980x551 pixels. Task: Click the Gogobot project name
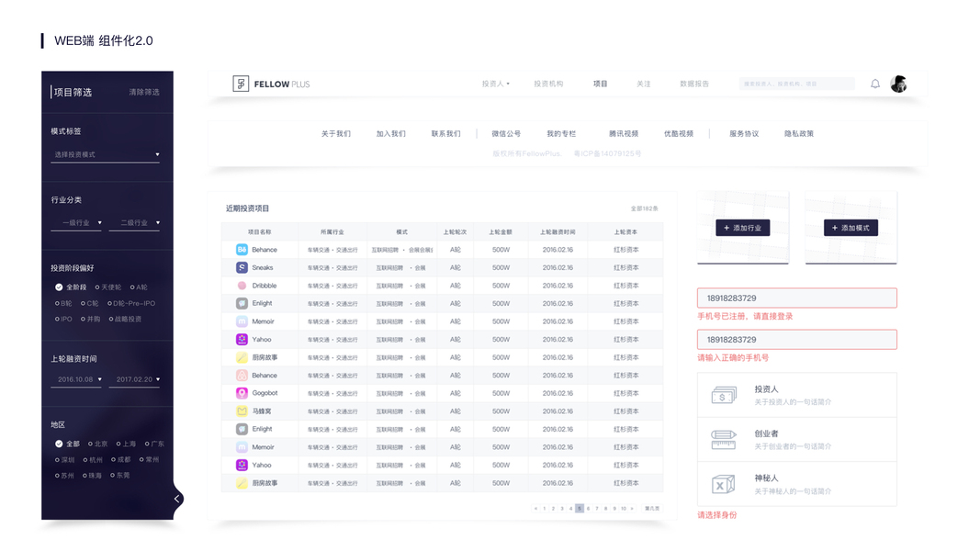265,393
